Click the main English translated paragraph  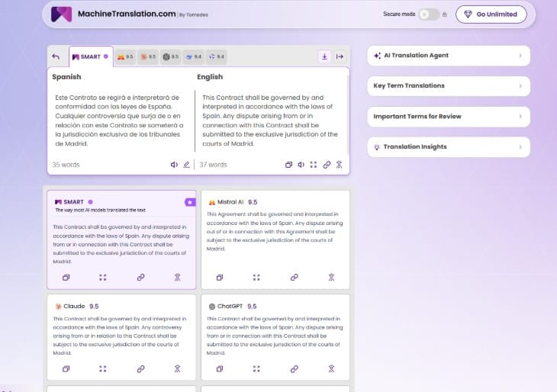[x=270, y=120]
